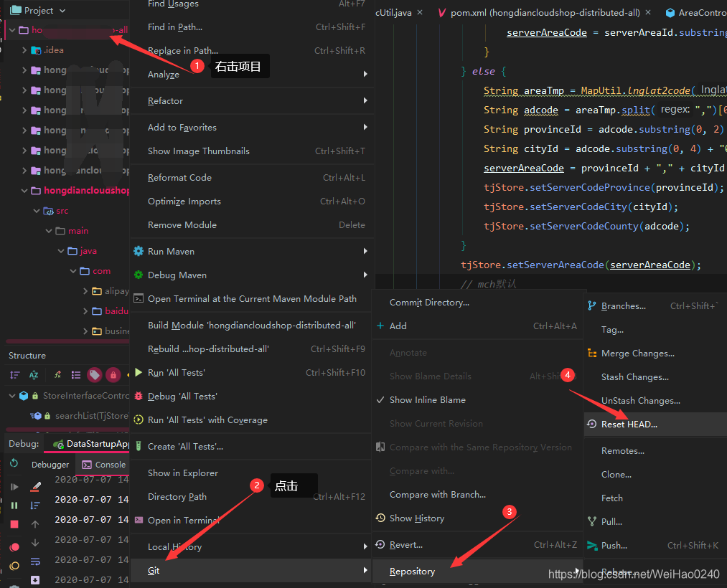Choose Commit Directory...
This screenshot has height=588, width=727.
pyautogui.click(x=477, y=302)
